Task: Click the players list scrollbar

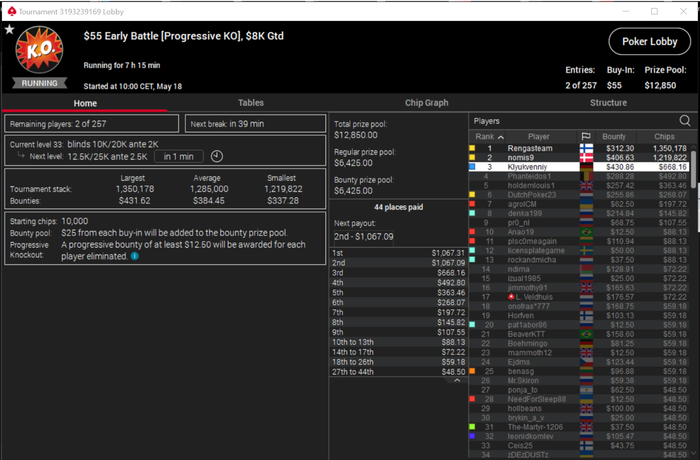Action: pyautogui.click(x=693, y=169)
